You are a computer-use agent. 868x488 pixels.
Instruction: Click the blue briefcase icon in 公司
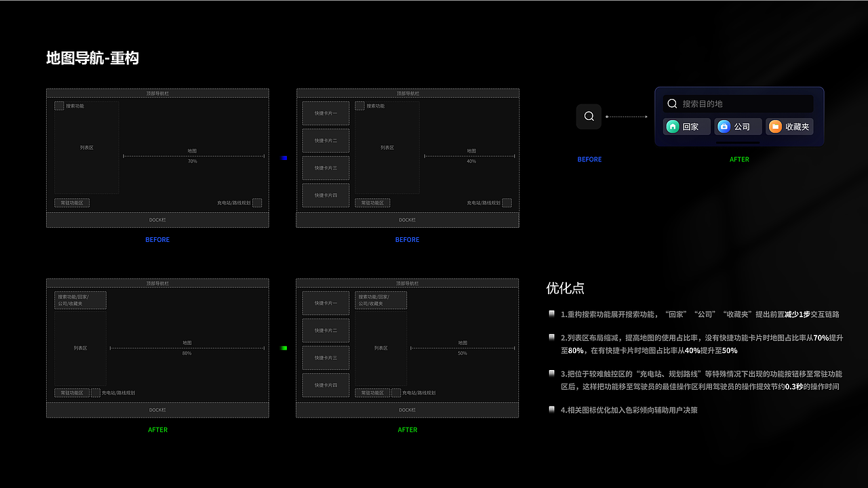point(724,126)
